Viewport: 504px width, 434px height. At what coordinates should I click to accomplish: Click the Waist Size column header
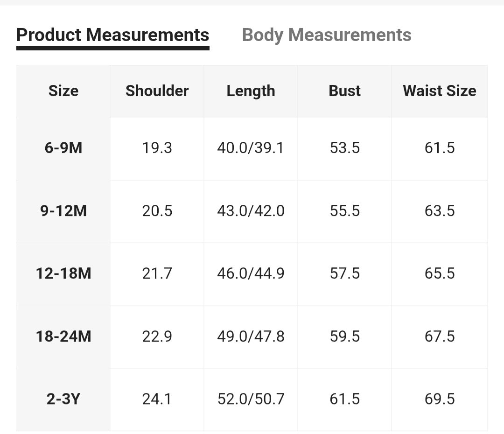point(440,91)
